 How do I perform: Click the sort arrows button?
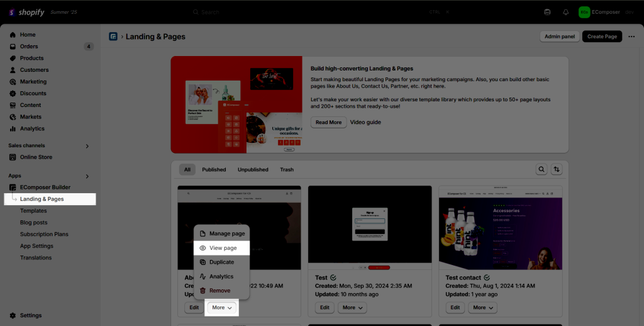[x=557, y=169]
